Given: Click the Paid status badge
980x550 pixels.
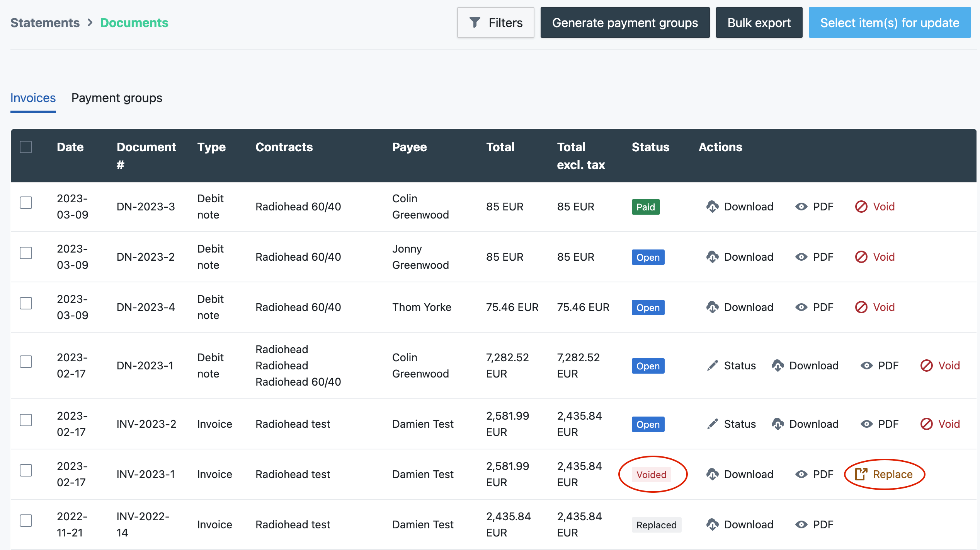Looking at the screenshot, I should pos(646,207).
